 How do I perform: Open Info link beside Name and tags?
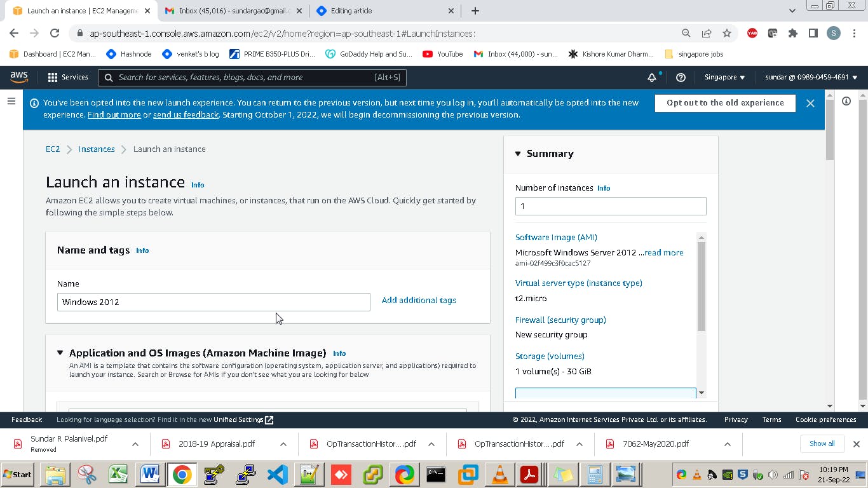coord(142,250)
